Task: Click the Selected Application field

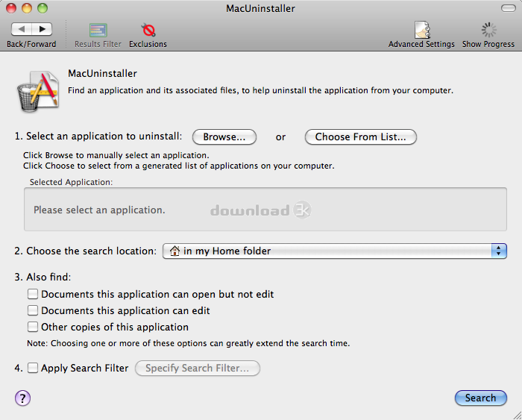Action: point(265,209)
